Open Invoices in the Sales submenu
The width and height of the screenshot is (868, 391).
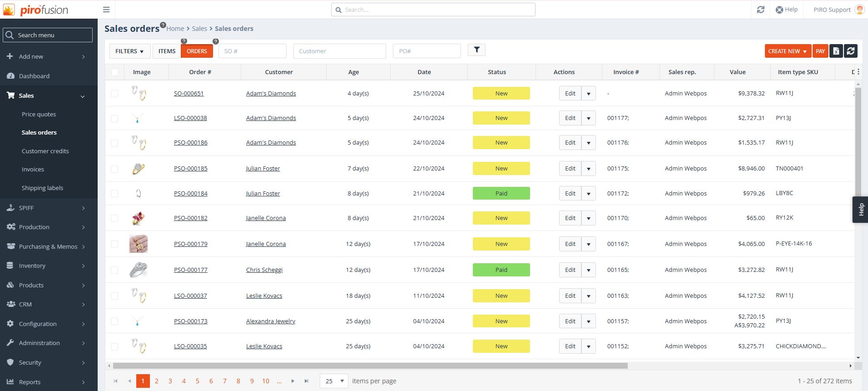pos(33,169)
